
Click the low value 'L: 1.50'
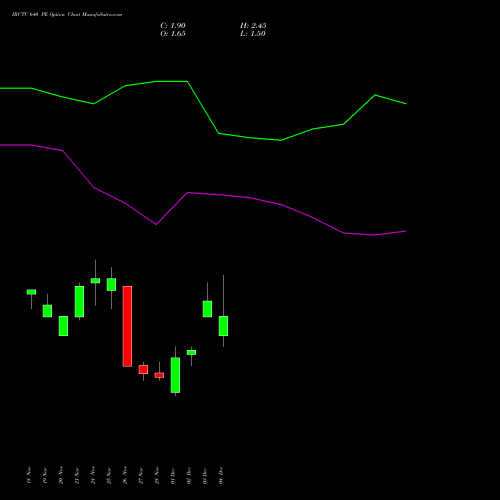253,34
